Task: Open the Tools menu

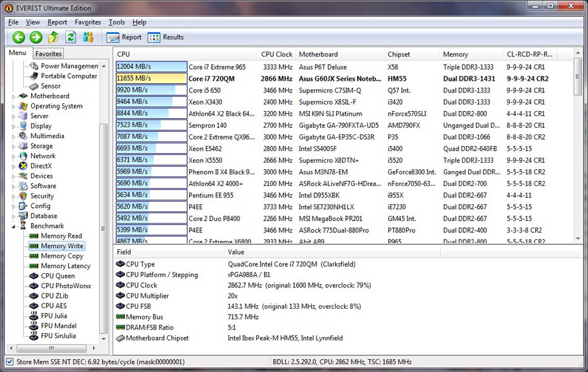Action: tap(117, 22)
